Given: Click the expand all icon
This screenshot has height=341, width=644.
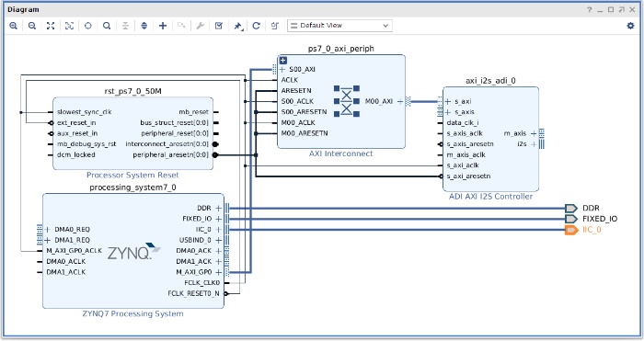Looking at the screenshot, I should (144, 26).
